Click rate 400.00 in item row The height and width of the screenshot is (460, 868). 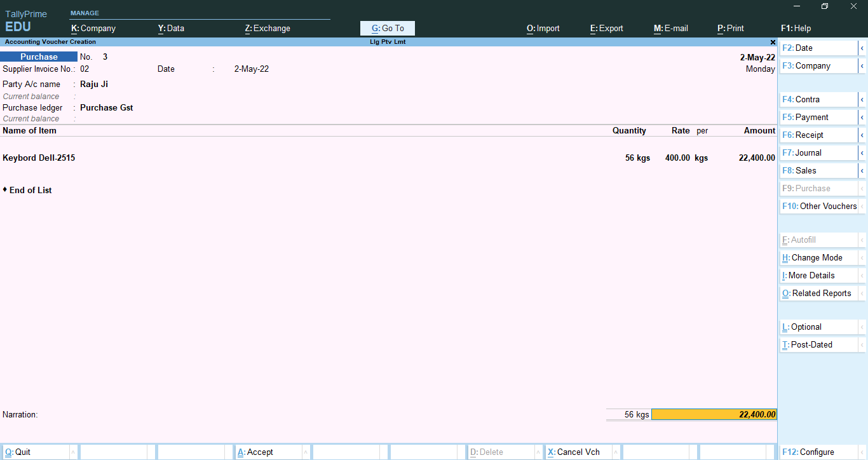click(x=677, y=158)
